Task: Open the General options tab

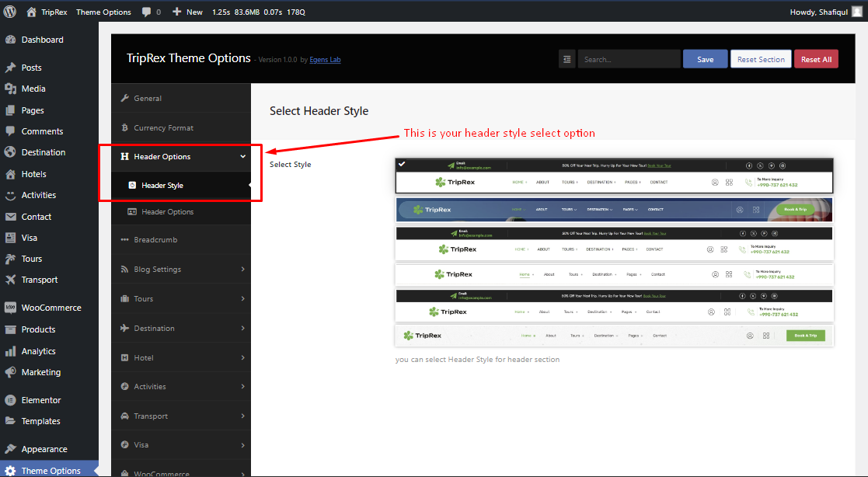Action: pos(181,98)
